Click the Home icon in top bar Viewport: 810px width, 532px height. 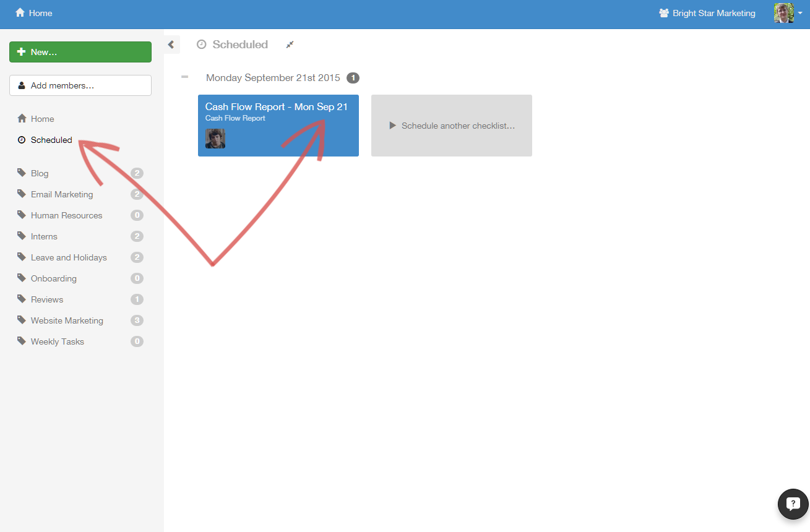click(20, 13)
